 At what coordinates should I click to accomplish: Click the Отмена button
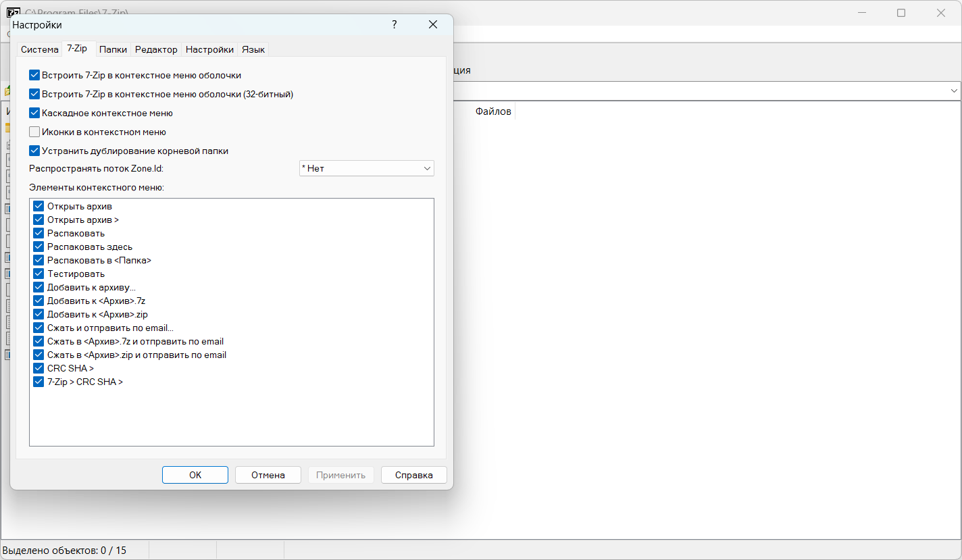pyautogui.click(x=268, y=475)
